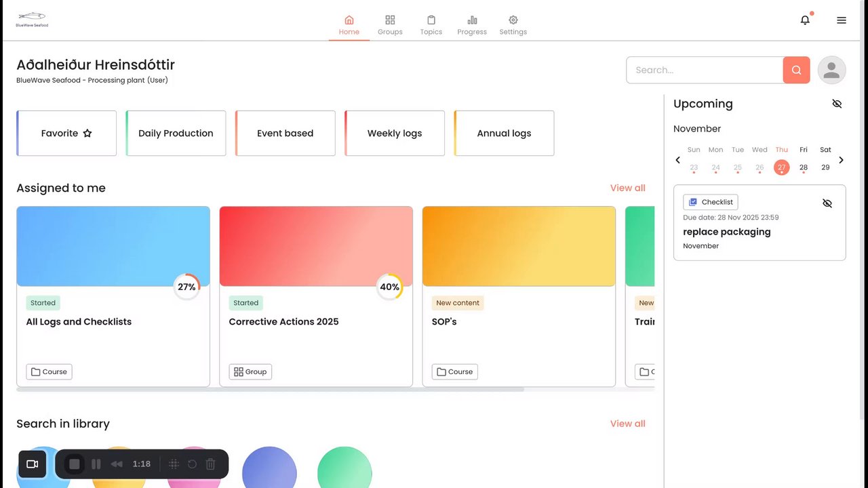Select the Annual logs category
The width and height of the screenshot is (868, 488).
504,134
